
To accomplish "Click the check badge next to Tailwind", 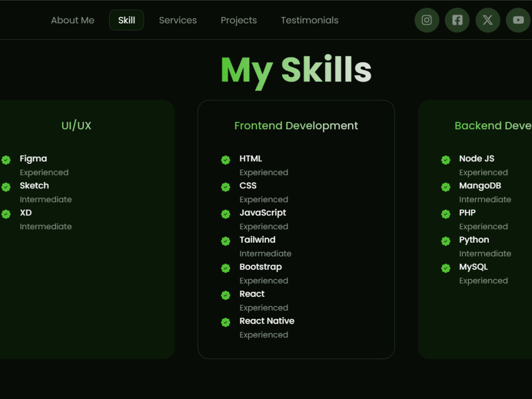I will point(226,241).
